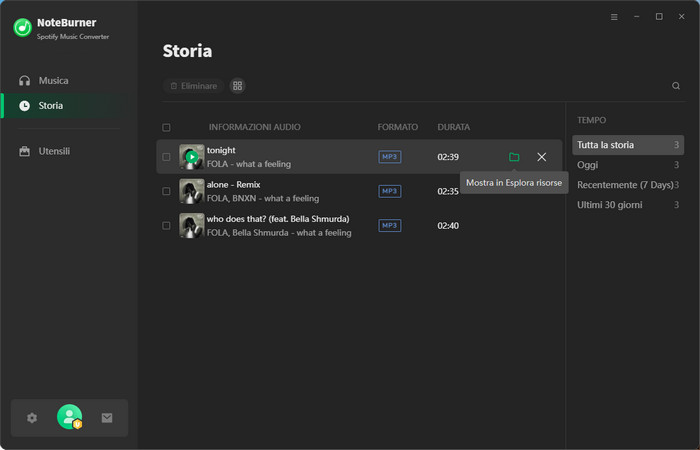The image size is (700, 450).
Task: Click the DURATA column header
Action: pos(454,127)
